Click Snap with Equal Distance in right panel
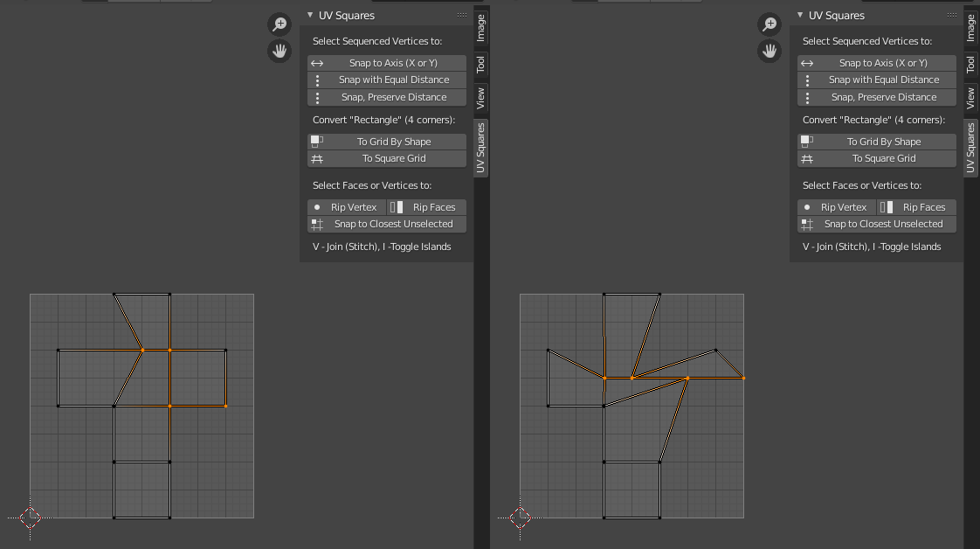Image resolution: width=980 pixels, height=549 pixels. 877,80
